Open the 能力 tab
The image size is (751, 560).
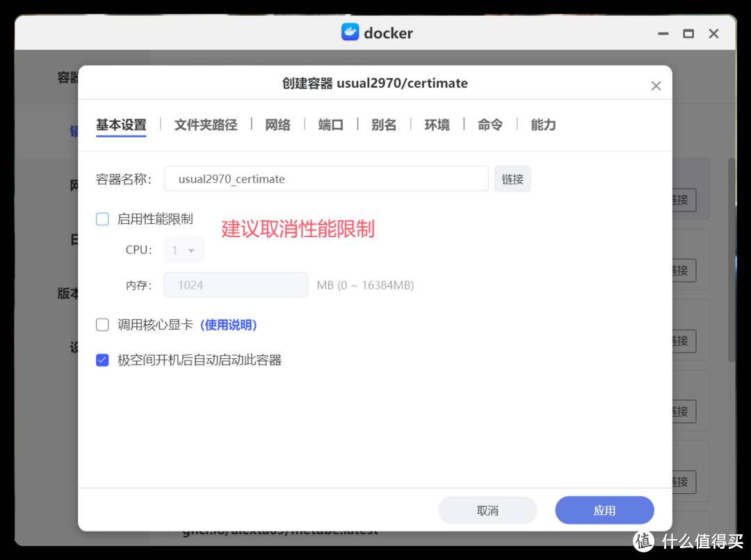[x=543, y=125]
